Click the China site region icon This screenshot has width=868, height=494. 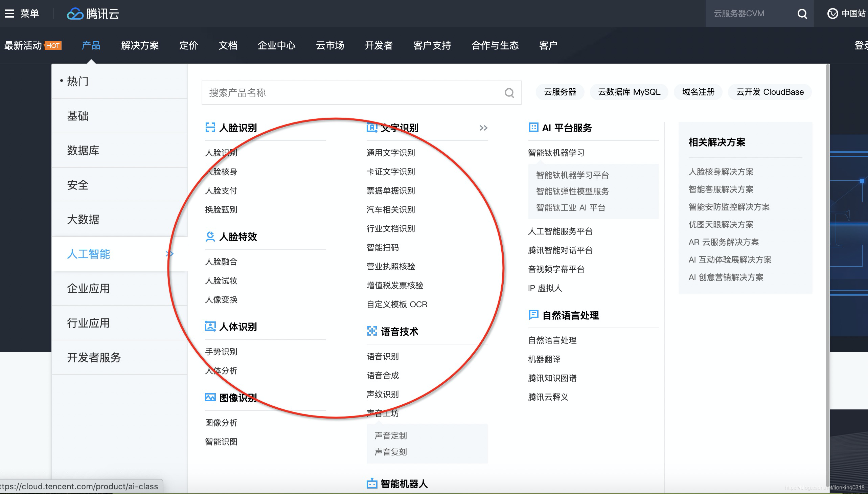[832, 14]
